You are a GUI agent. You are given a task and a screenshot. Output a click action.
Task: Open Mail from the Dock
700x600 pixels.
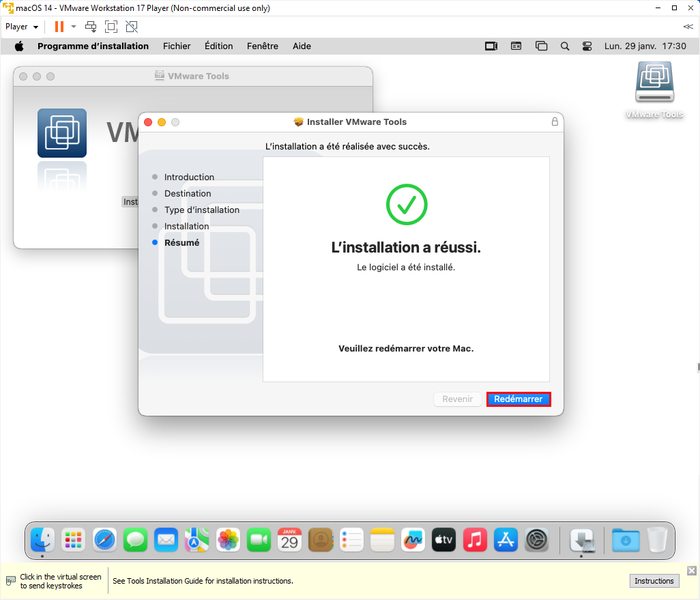point(166,540)
